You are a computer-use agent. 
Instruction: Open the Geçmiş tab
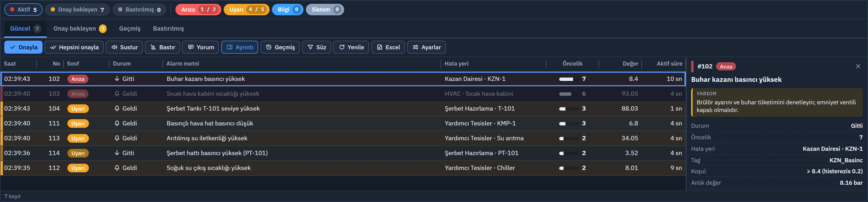[x=130, y=29]
